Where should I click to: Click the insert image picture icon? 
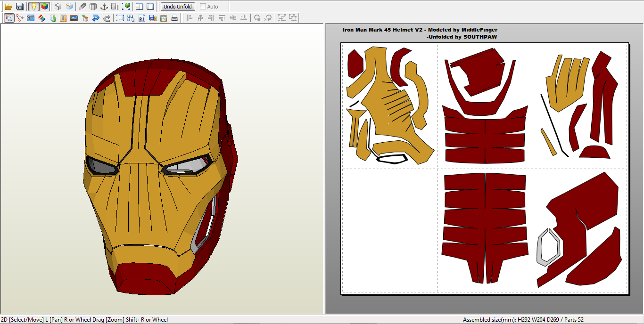(74, 18)
